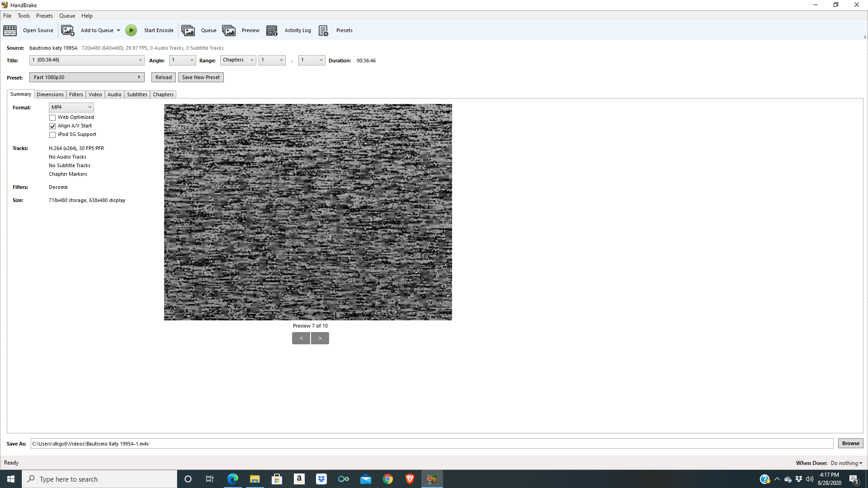
Task: Click the Save As path field
Action: (x=432, y=444)
